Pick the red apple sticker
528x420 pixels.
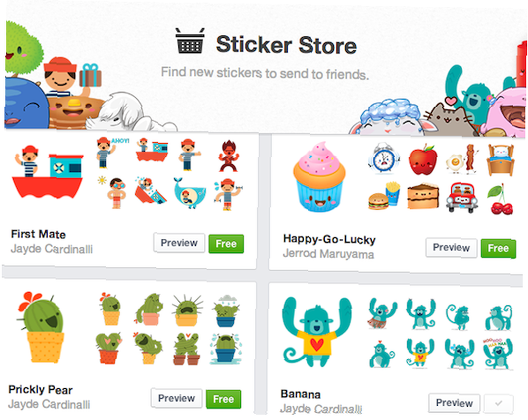(423, 160)
